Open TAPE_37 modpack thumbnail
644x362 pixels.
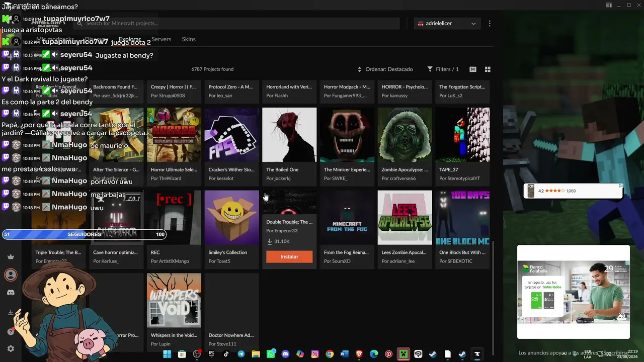coord(462,135)
